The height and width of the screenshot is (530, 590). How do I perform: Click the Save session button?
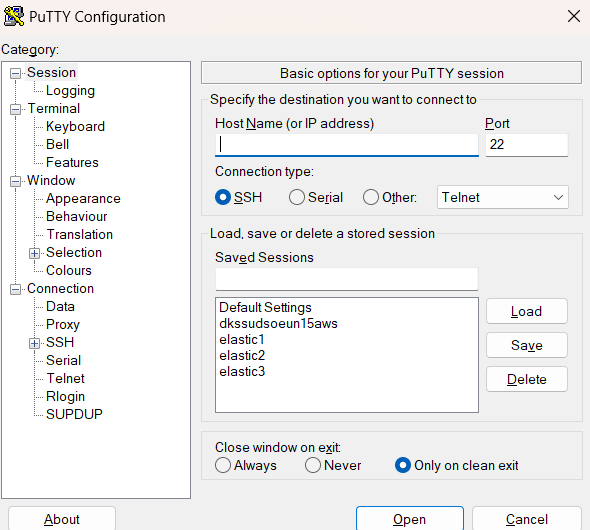pyautogui.click(x=526, y=345)
